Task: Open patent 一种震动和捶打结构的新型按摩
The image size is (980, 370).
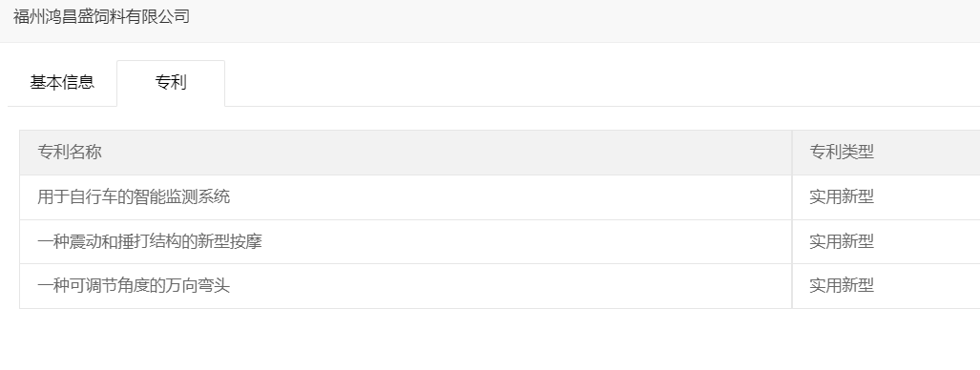Action: pos(150,241)
